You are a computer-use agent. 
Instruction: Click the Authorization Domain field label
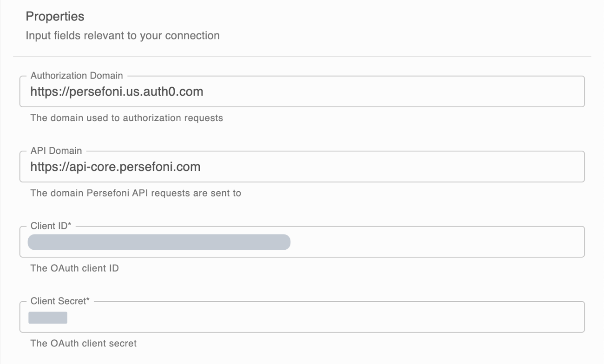pos(77,76)
